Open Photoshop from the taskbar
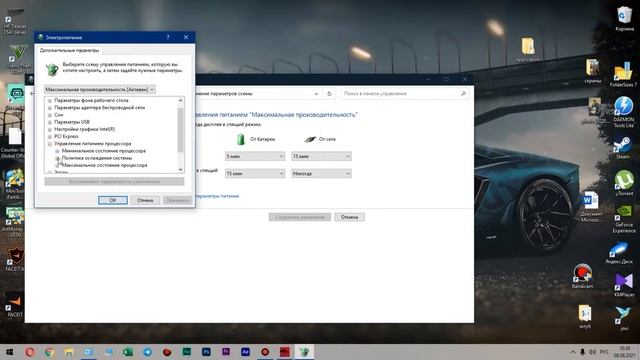The height and width of the screenshot is (360, 640). [206, 352]
